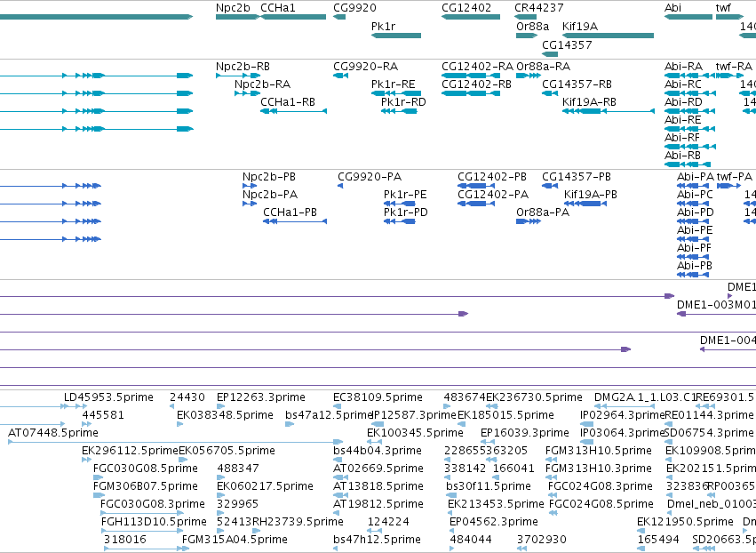Click the Or88a gene label in the top track
756x553 pixels.
click(x=532, y=26)
